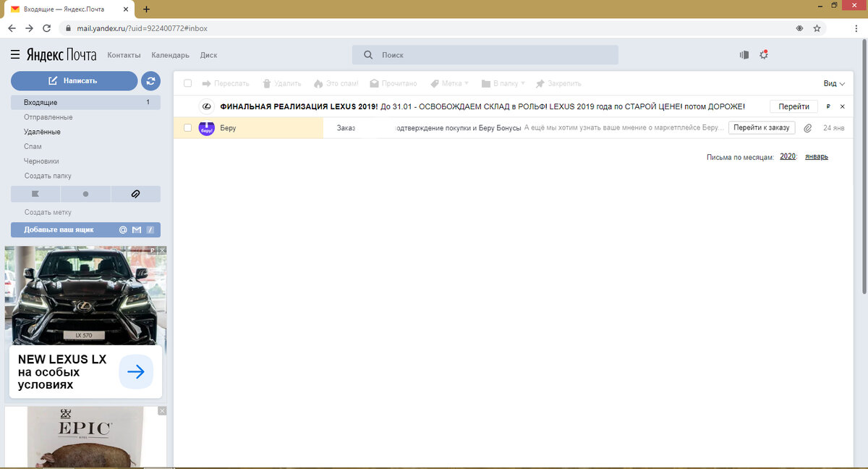Image resolution: width=868 pixels, height=469 pixels.
Task: Click the magnifier search icon
Action: coord(368,55)
